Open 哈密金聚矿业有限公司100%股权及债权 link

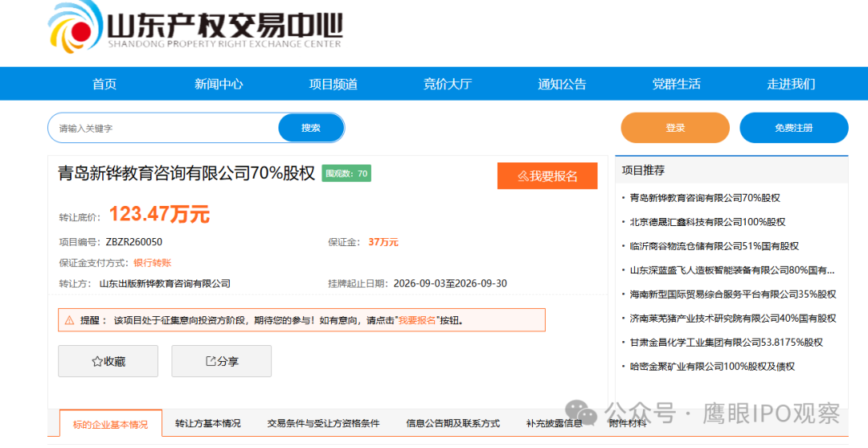coord(712,366)
